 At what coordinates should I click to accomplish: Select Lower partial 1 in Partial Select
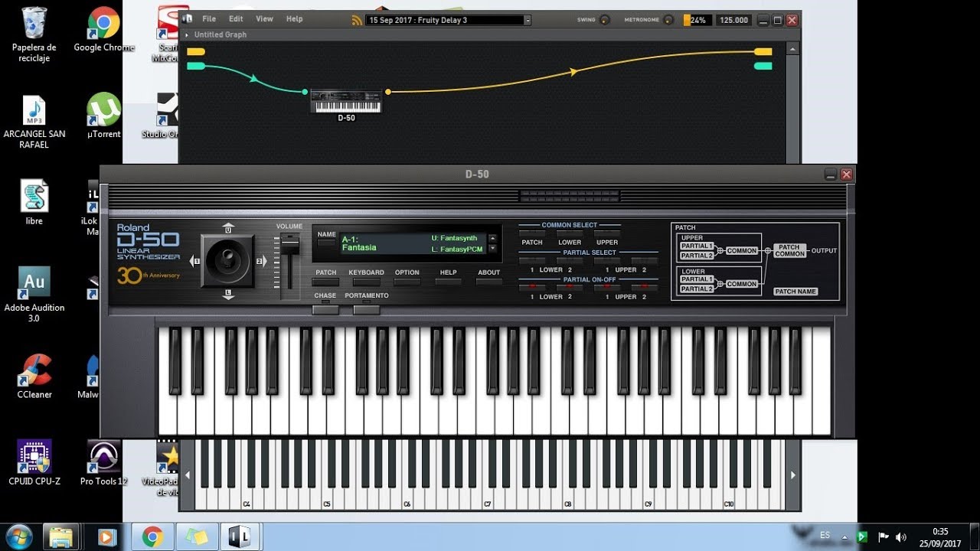[532, 261]
